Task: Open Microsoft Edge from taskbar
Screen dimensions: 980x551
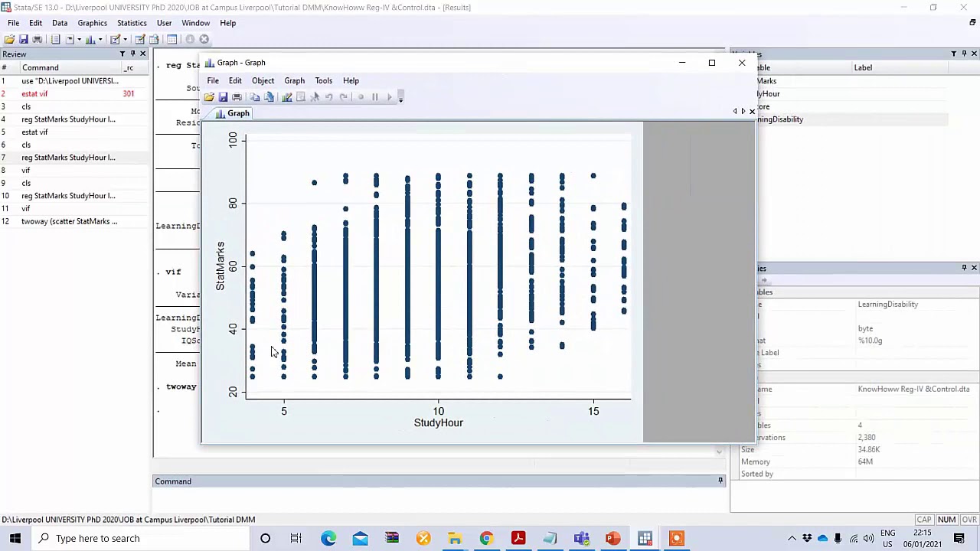Action: click(328, 538)
